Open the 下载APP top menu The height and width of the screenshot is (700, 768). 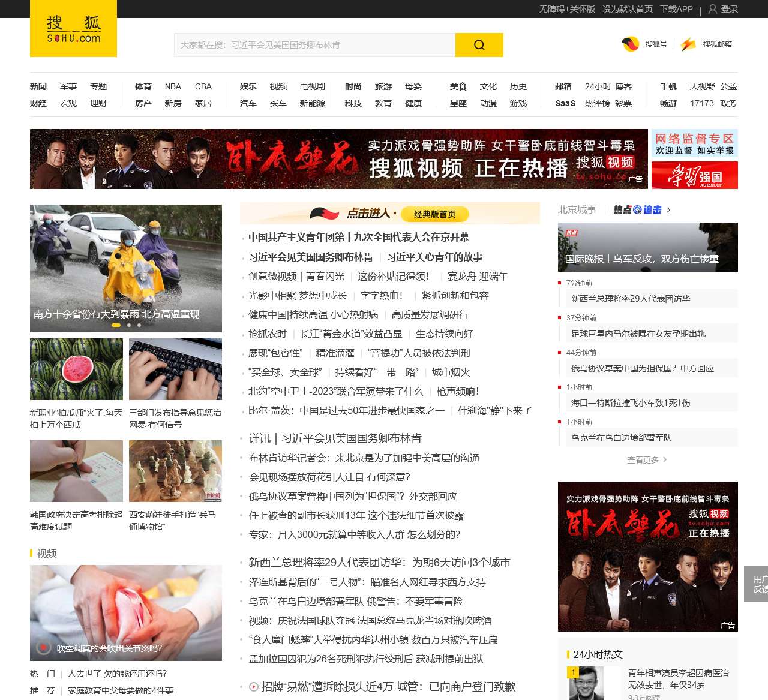pos(676,9)
